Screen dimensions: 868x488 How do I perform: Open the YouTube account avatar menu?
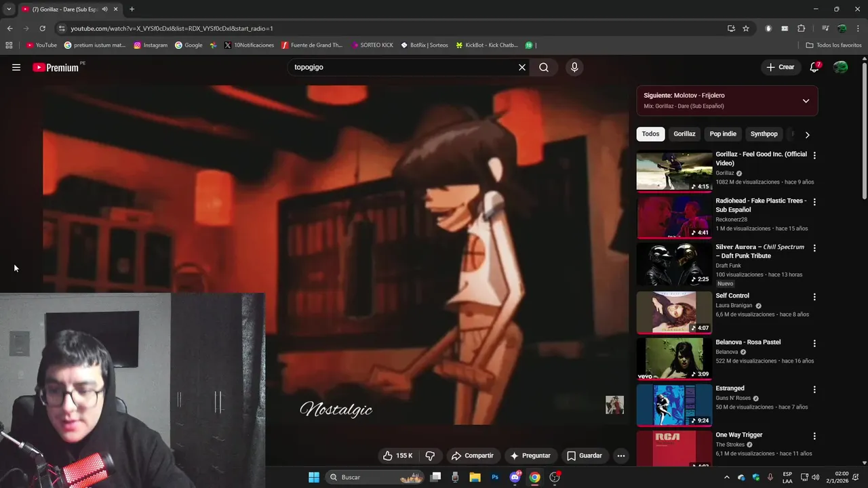[x=840, y=67]
